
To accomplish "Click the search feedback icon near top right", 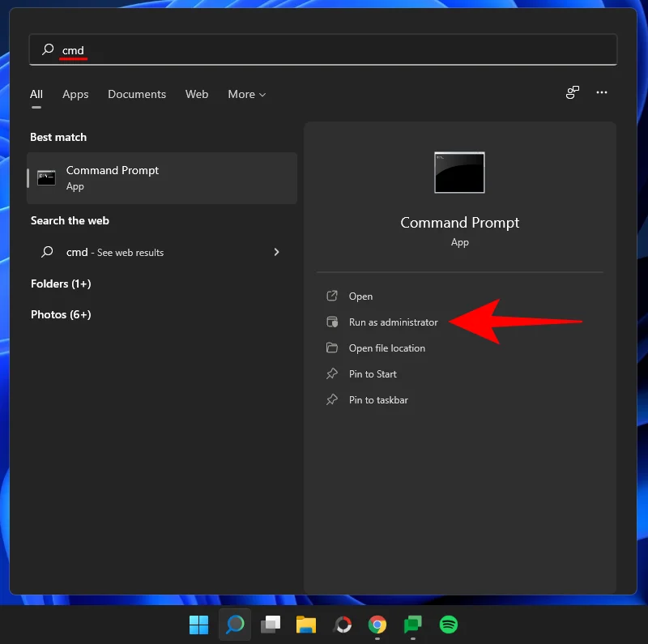I will (573, 92).
